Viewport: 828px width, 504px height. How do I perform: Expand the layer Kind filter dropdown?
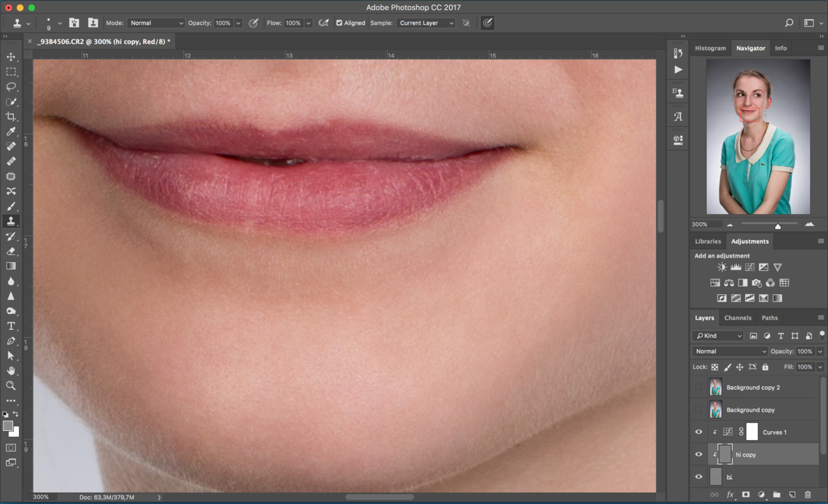(718, 336)
